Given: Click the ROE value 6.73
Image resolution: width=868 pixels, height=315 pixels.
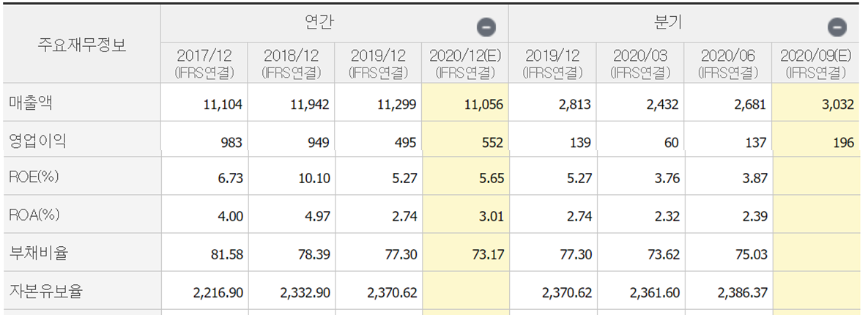Looking at the screenshot, I should tap(230, 179).
